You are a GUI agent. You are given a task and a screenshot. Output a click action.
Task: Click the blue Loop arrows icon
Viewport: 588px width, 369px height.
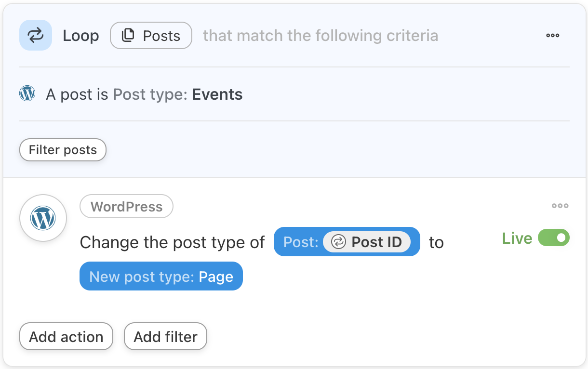(x=36, y=35)
